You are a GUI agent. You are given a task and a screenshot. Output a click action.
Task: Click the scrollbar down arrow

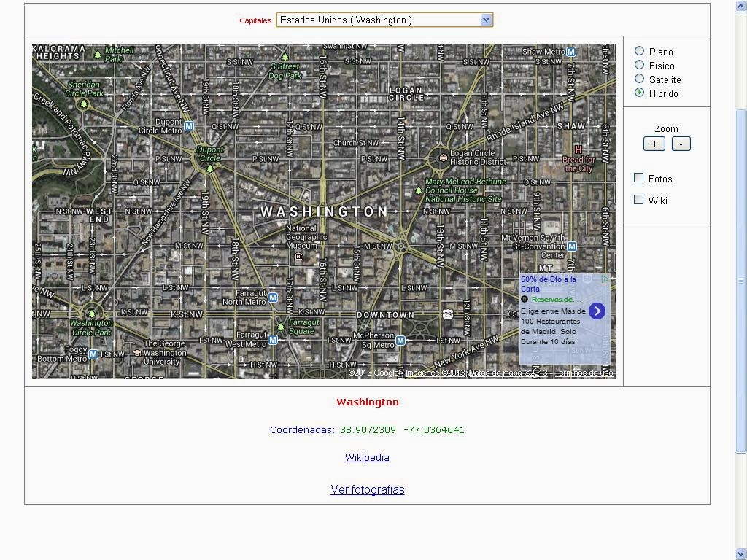(x=741, y=554)
